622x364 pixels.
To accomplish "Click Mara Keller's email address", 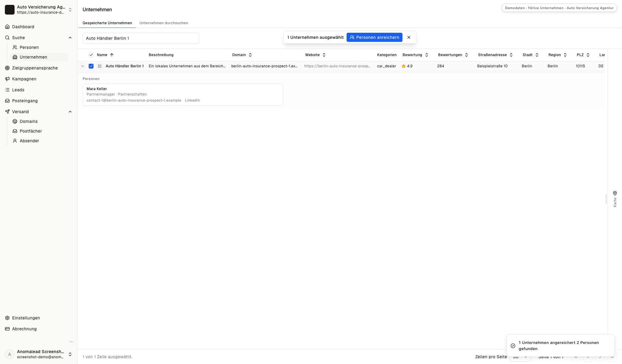I will [134, 100].
